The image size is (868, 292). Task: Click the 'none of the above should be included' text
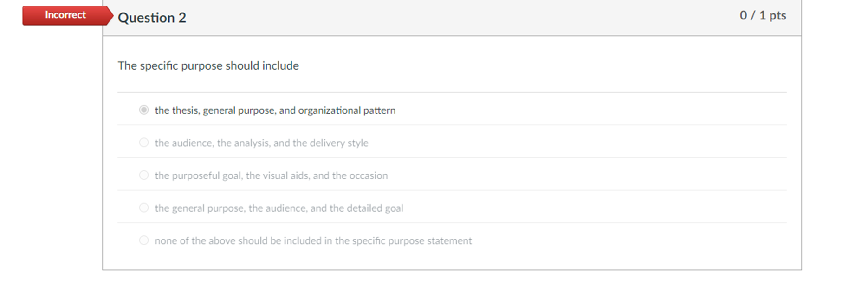click(313, 241)
